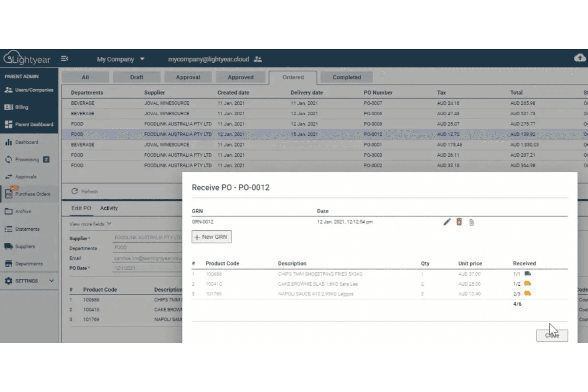The width and height of the screenshot is (588, 392).
Task: Open the Billing section icon
Action: [x=8, y=107]
